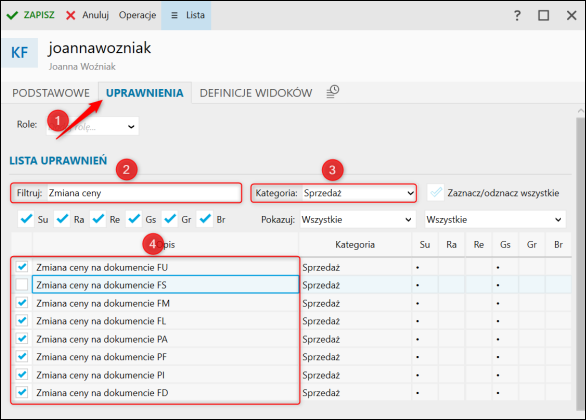
Task: Open the history clock icon tab
Action: click(x=333, y=92)
